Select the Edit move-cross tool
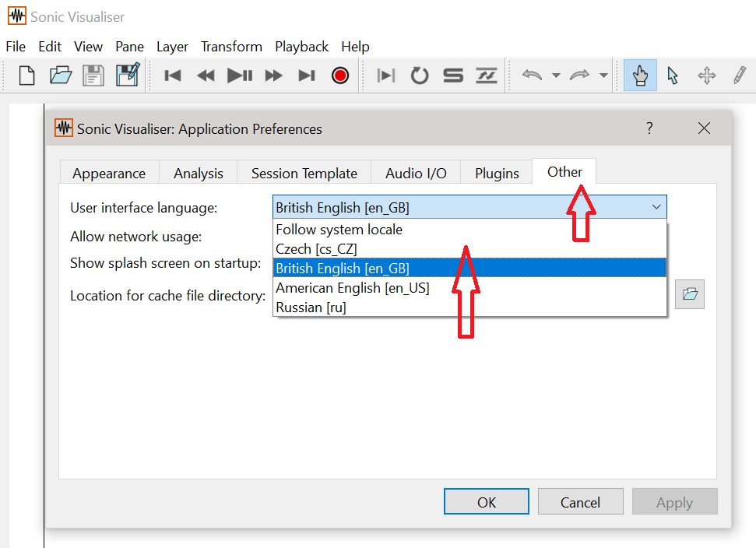Viewport: 756px width, 548px height. click(707, 76)
